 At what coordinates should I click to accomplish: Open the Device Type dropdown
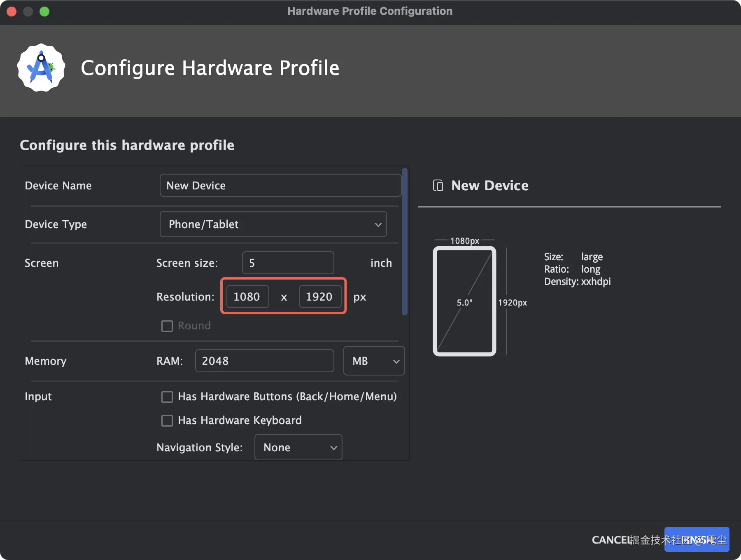(273, 224)
